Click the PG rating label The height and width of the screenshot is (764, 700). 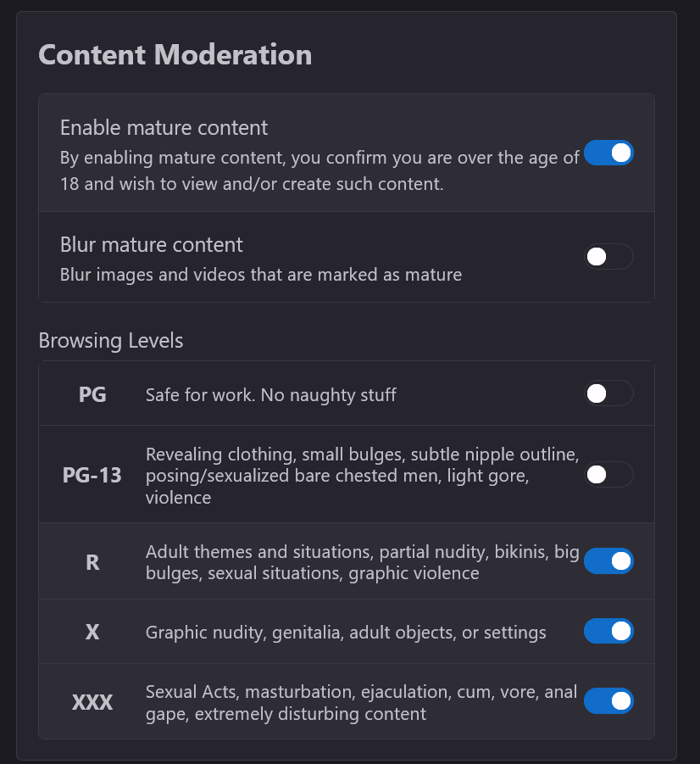click(x=92, y=394)
